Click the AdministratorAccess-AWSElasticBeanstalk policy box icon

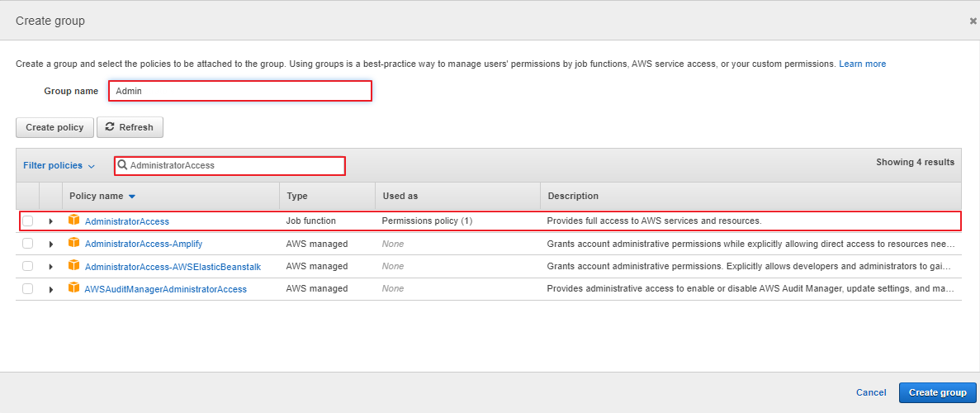point(74,265)
